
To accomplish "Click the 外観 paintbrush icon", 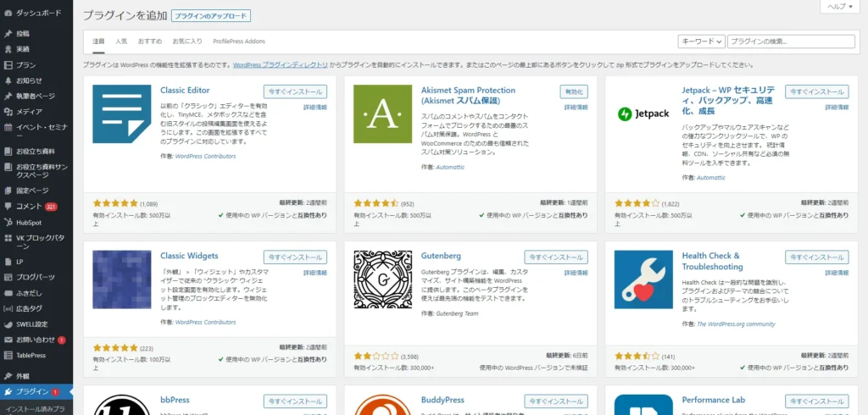I will 8,376.
